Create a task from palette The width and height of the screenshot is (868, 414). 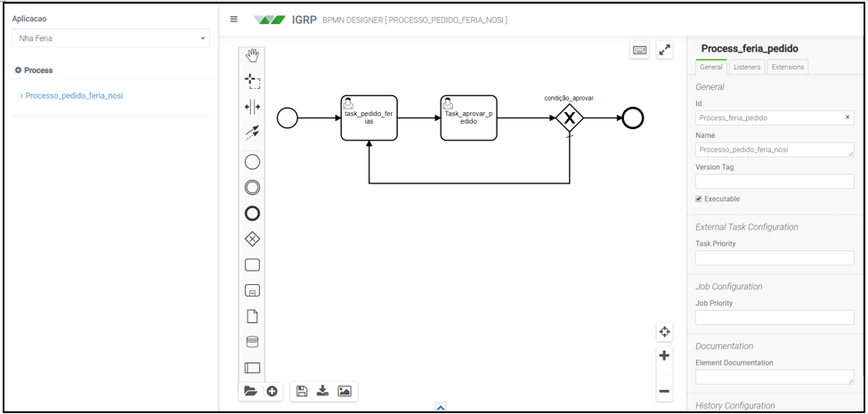[252, 265]
